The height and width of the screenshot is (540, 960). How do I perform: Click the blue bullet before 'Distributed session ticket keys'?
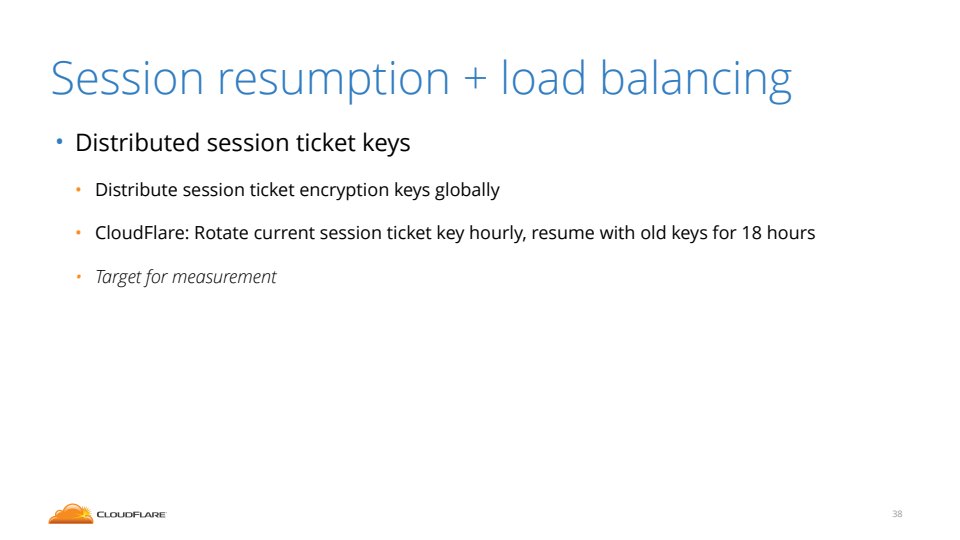click(58, 143)
